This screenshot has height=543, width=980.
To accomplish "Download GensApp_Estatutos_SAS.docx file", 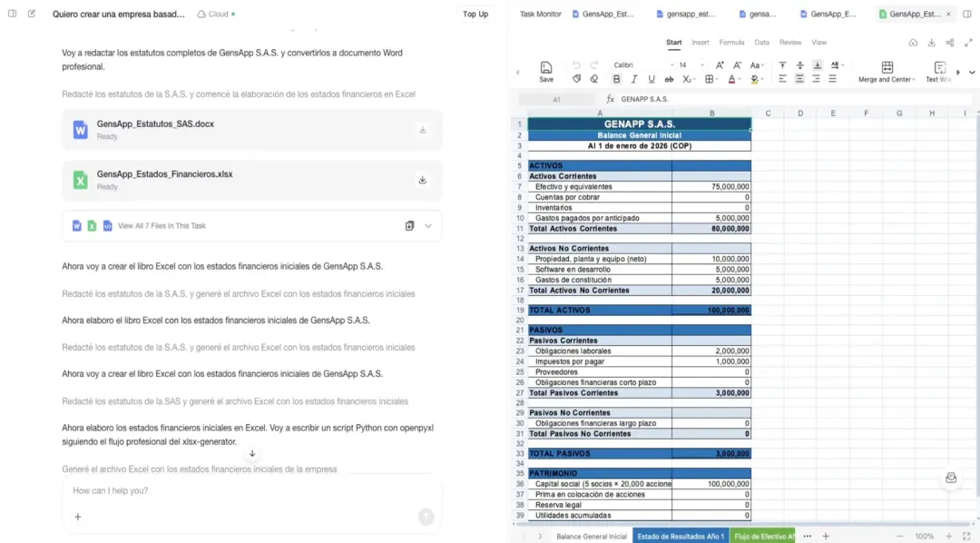I will (x=423, y=130).
